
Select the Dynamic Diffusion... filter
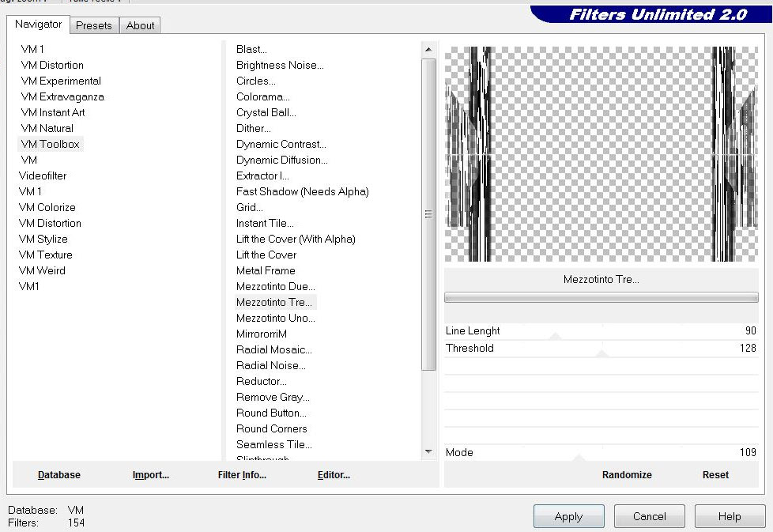click(281, 160)
